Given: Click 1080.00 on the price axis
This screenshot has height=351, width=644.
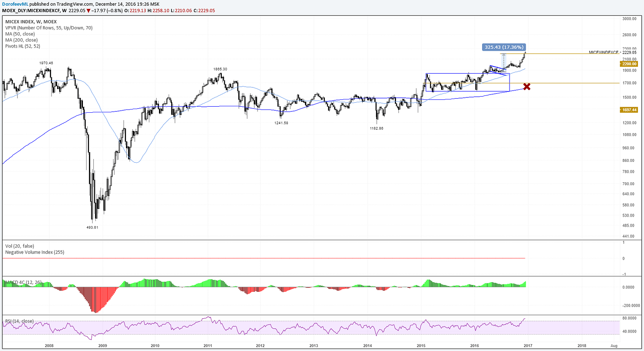Looking at the screenshot, I should (x=630, y=135).
